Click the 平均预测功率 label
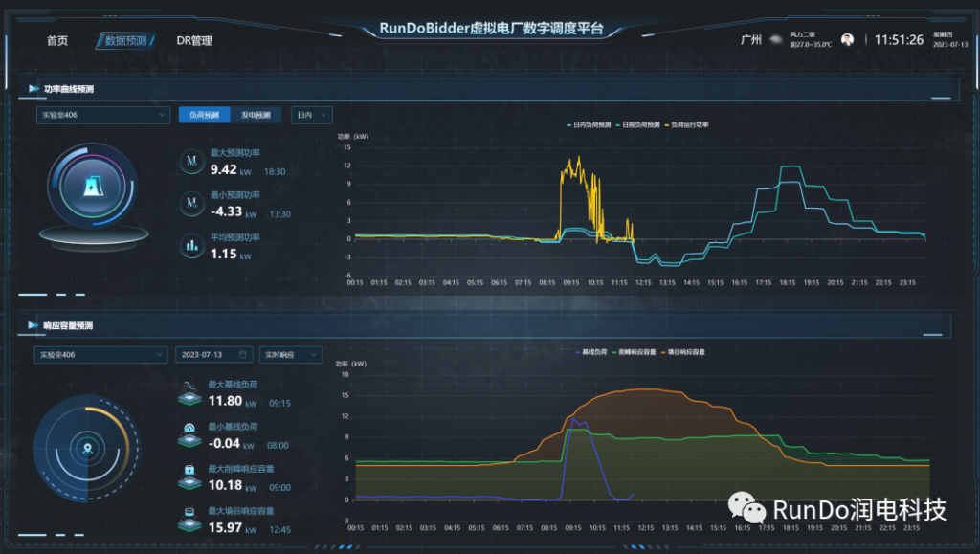This screenshot has width=980, height=554. click(235, 237)
